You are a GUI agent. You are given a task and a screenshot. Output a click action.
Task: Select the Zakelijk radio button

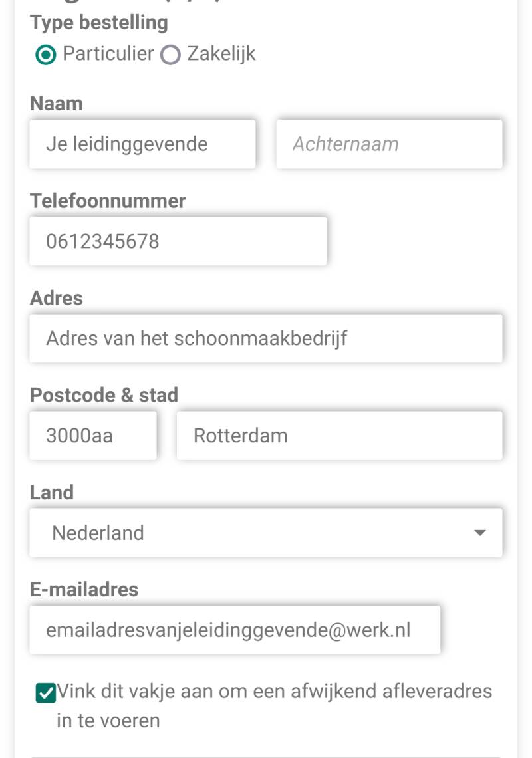click(171, 55)
